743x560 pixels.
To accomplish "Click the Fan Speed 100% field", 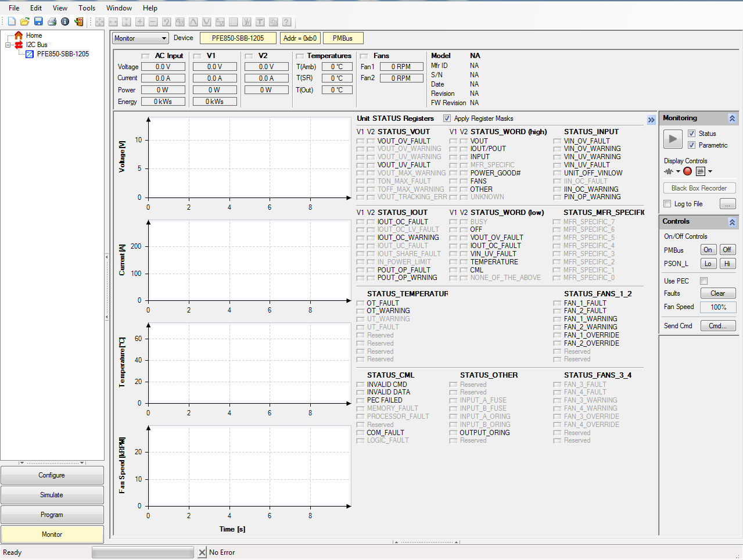I will click(x=718, y=307).
